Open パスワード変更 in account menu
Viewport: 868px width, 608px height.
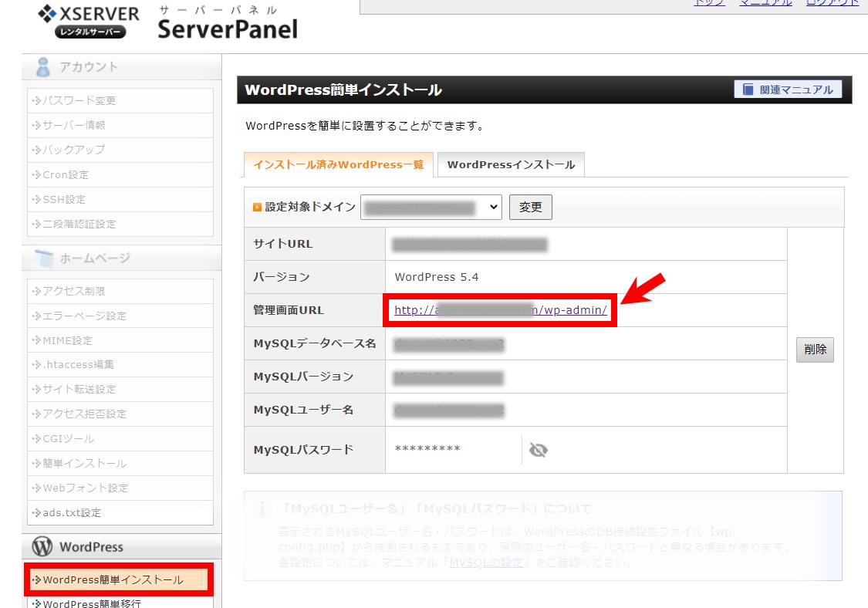[79, 100]
